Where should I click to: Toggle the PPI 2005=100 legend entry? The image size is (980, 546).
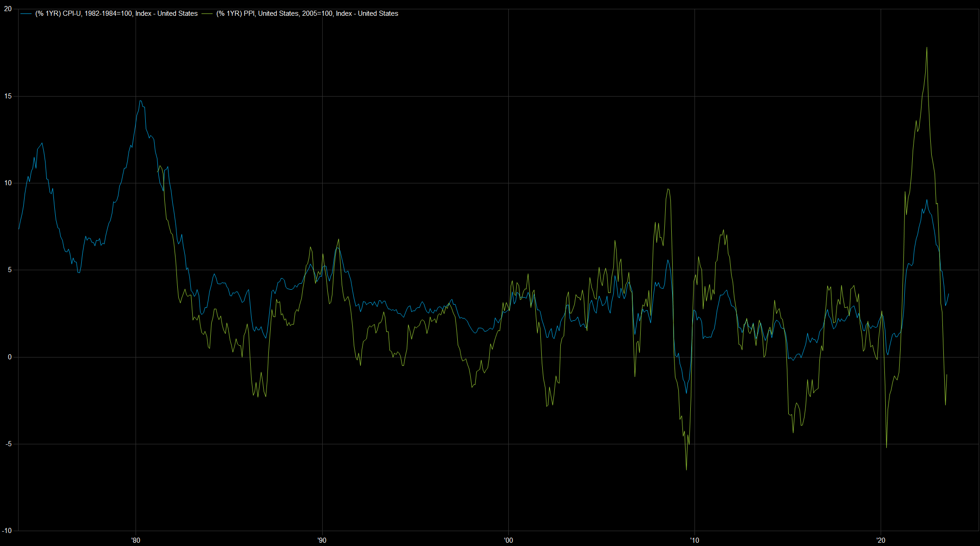307,13
